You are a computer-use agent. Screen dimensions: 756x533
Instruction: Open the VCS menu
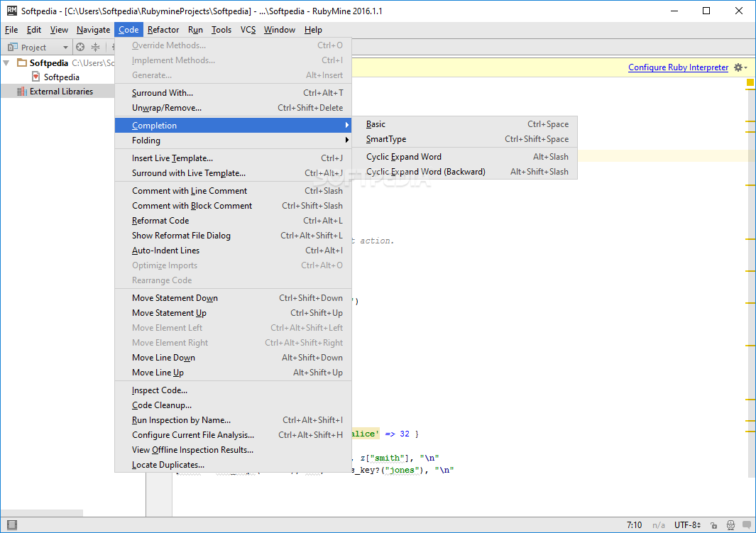(248, 30)
